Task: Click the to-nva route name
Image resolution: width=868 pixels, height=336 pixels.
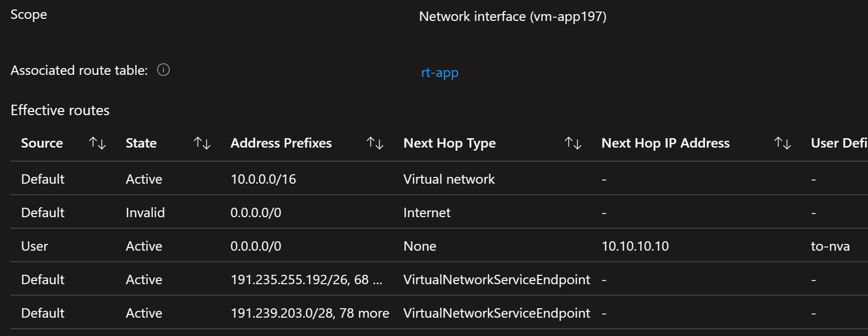Action: (x=830, y=246)
